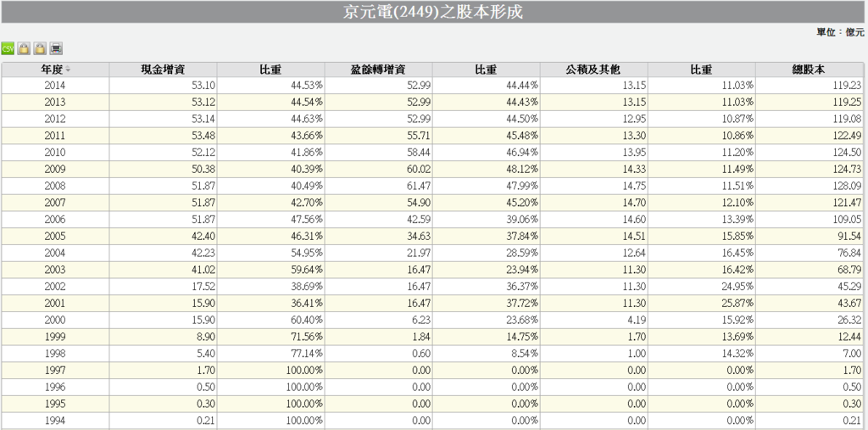
Task: Click the 43.67 total in the 2001 row
Action: pyautogui.click(x=851, y=303)
